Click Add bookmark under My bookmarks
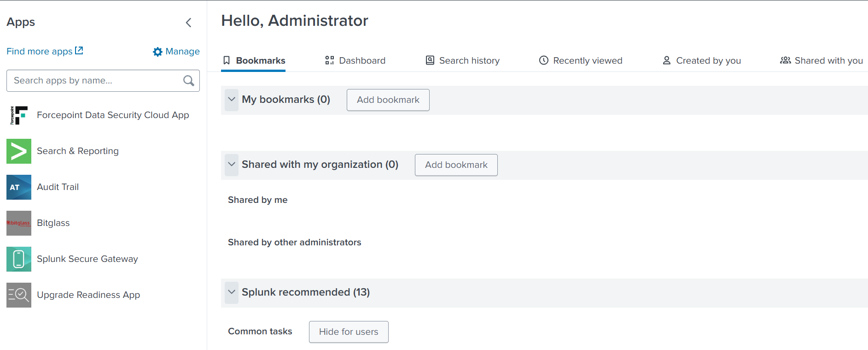 coord(388,100)
